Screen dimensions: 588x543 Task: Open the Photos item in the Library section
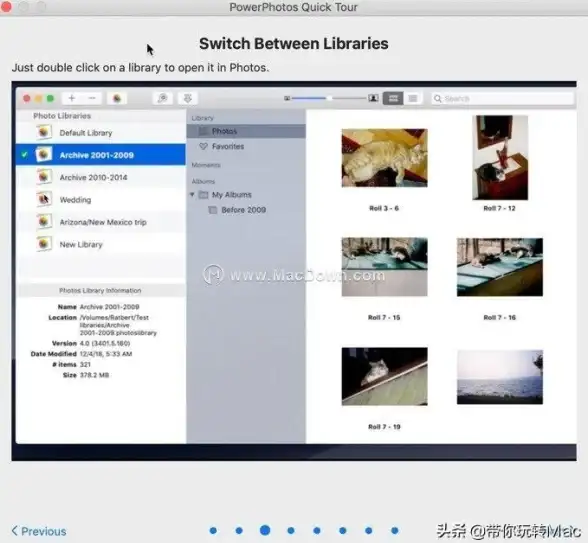pos(246,131)
